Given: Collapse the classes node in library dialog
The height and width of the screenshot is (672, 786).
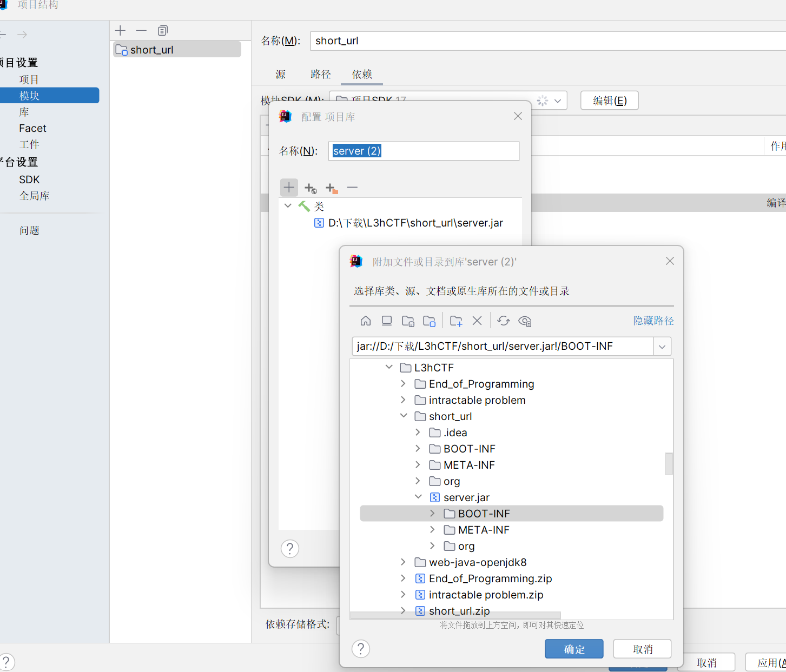Looking at the screenshot, I should coord(288,206).
